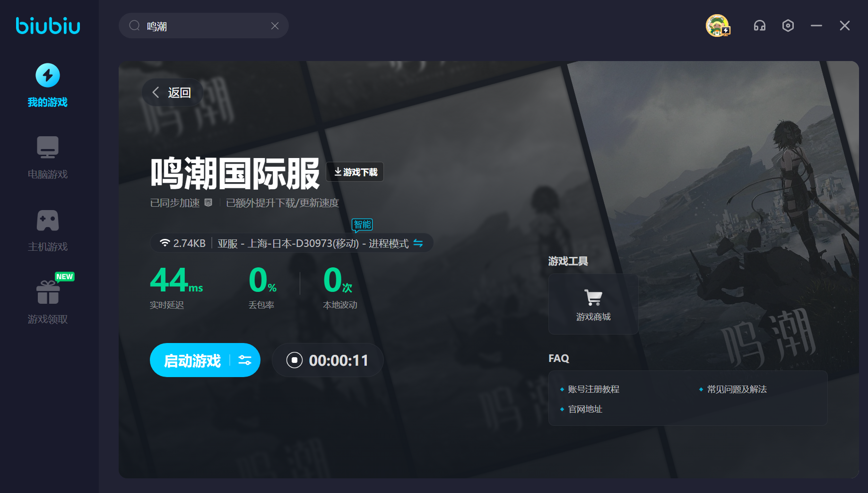Switch server node with swap arrows
The height and width of the screenshot is (493, 868).
click(418, 243)
